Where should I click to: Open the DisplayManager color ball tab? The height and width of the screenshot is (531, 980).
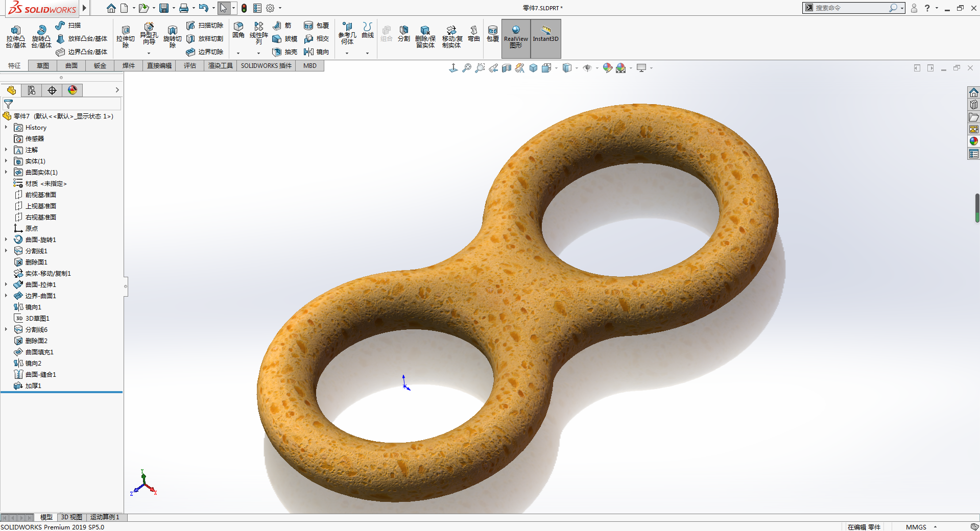click(73, 90)
